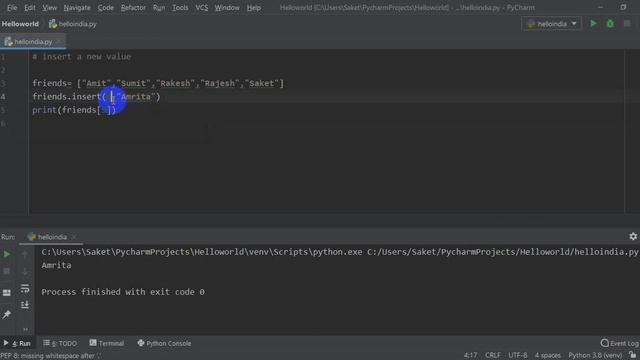Open the Refactor menu
The image size is (640, 360).
tap(133, 8)
